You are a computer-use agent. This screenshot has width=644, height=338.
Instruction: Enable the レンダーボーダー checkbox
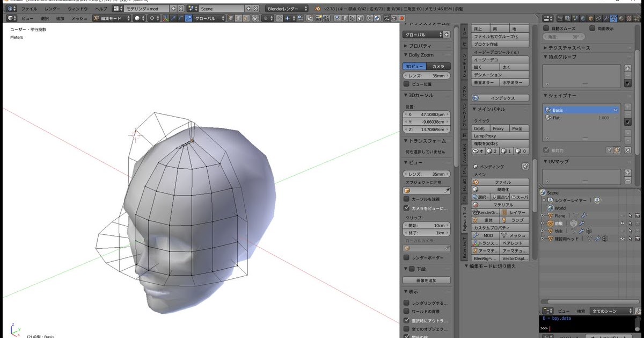(406, 258)
